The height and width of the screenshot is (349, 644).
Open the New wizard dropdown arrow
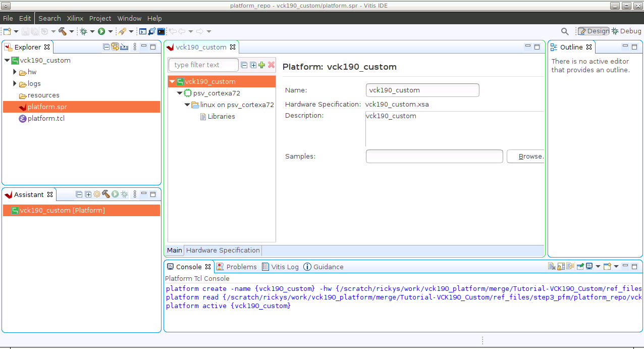click(17, 31)
